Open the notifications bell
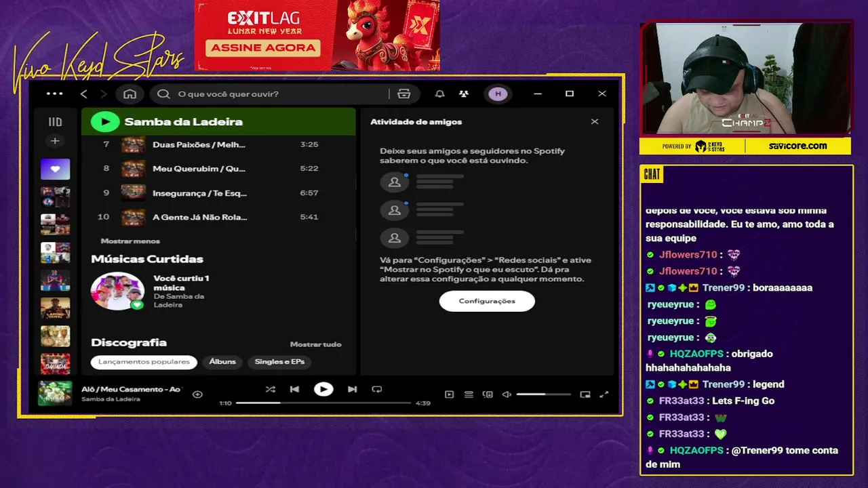The image size is (868, 488). pos(439,94)
